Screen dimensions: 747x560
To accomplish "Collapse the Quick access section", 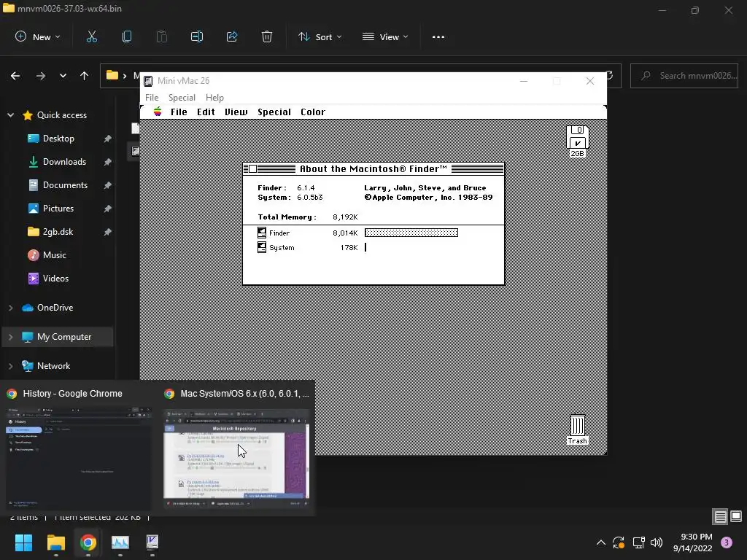I will coord(10,114).
